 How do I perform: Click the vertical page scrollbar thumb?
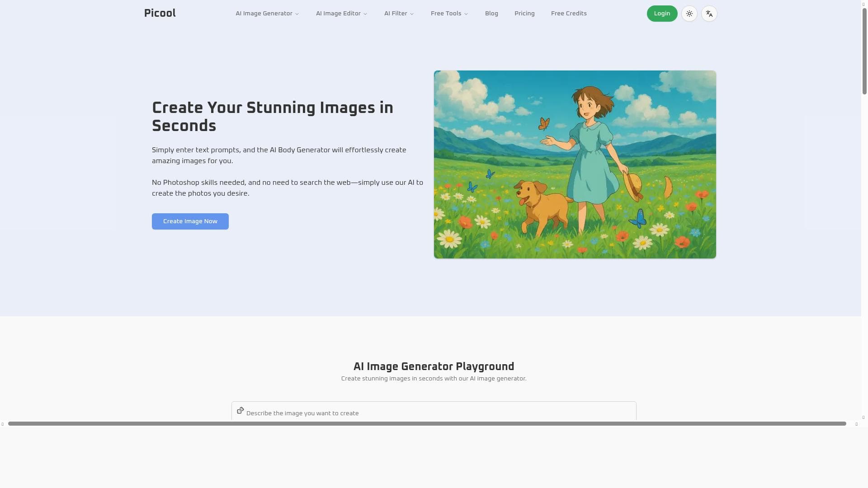point(864,50)
